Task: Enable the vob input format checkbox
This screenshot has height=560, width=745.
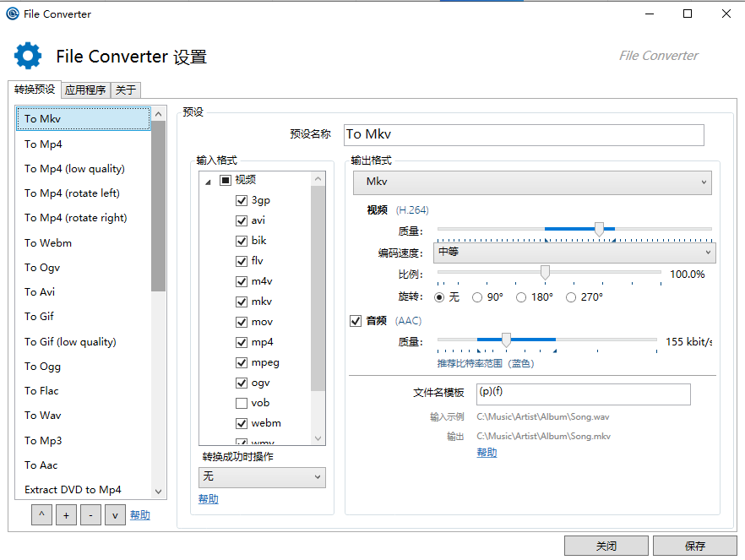Action: [242, 403]
